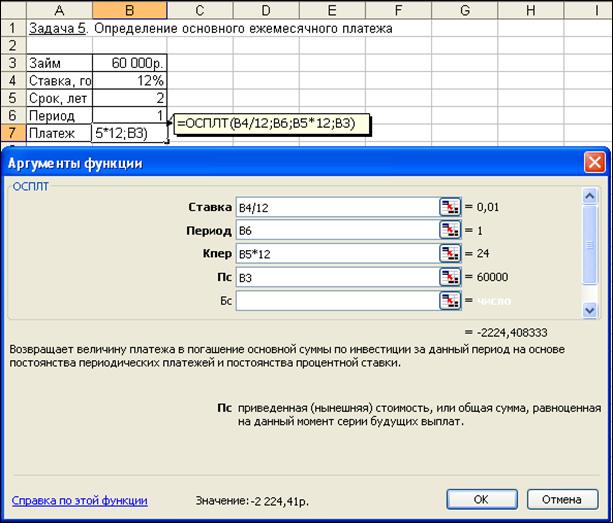Viewport: 613px width, 523px height.
Task: Select the Пс input field
Action: click(x=336, y=276)
